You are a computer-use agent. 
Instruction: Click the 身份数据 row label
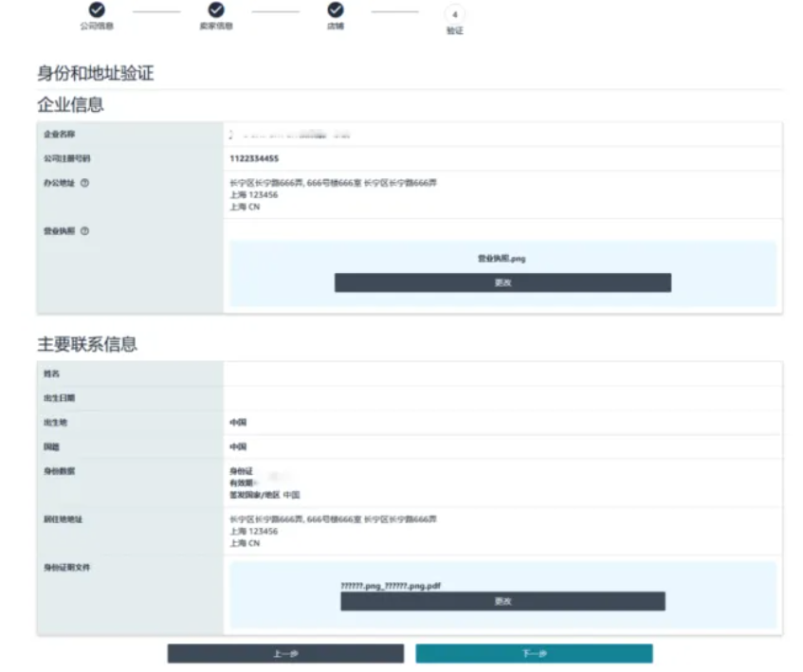click(59, 471)
